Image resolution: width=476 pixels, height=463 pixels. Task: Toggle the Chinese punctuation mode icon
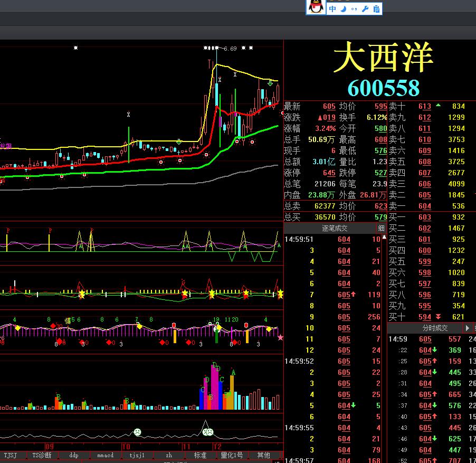click(354, 9)
